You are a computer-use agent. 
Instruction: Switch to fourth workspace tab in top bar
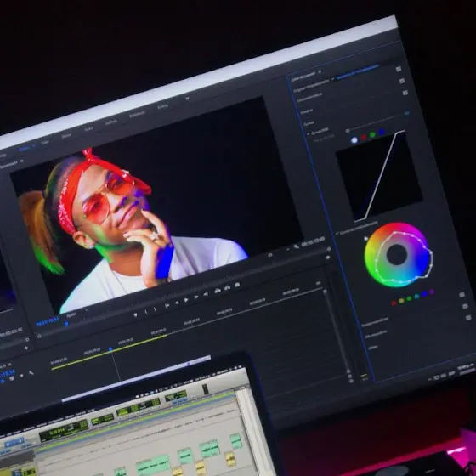pyautogui.click(x=88, y=128)
